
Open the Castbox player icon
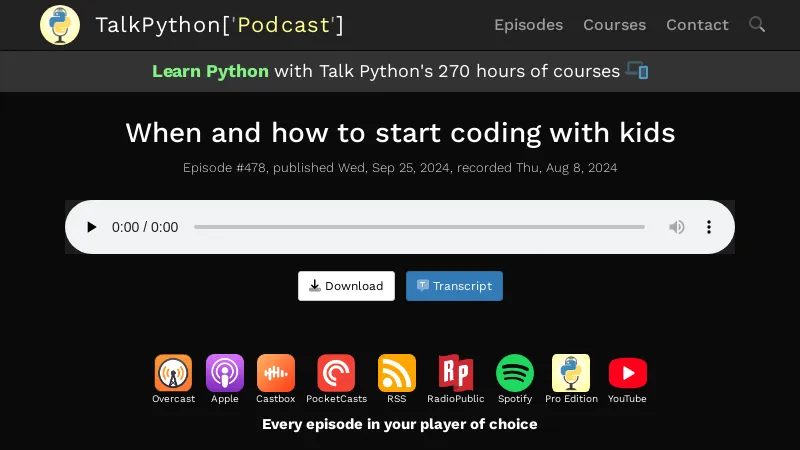pos(275,374)
